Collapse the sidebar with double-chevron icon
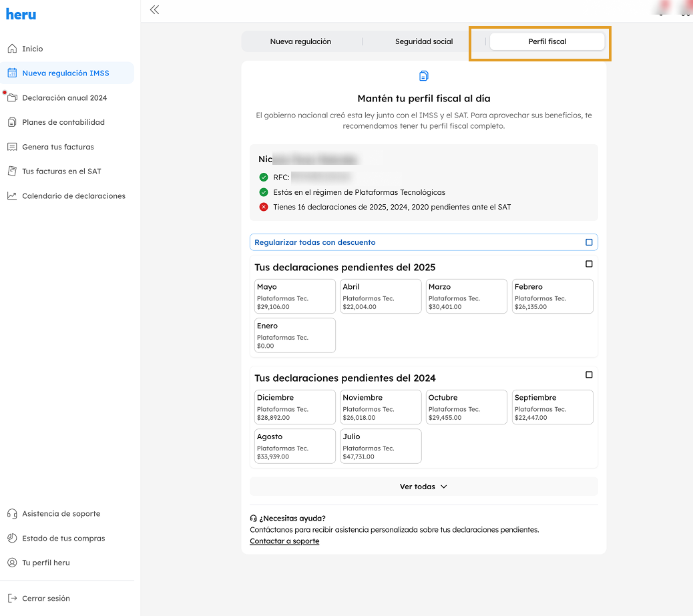 [x=154, y=10]
